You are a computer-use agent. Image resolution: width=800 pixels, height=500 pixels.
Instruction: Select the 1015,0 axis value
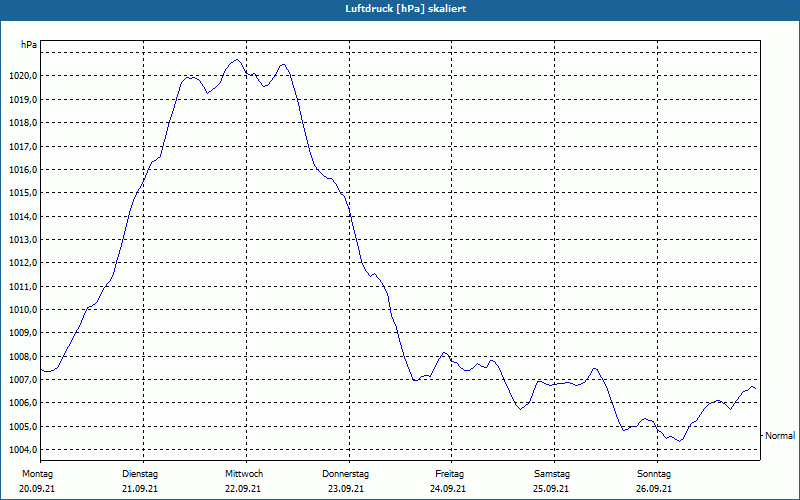pos(23,193)
